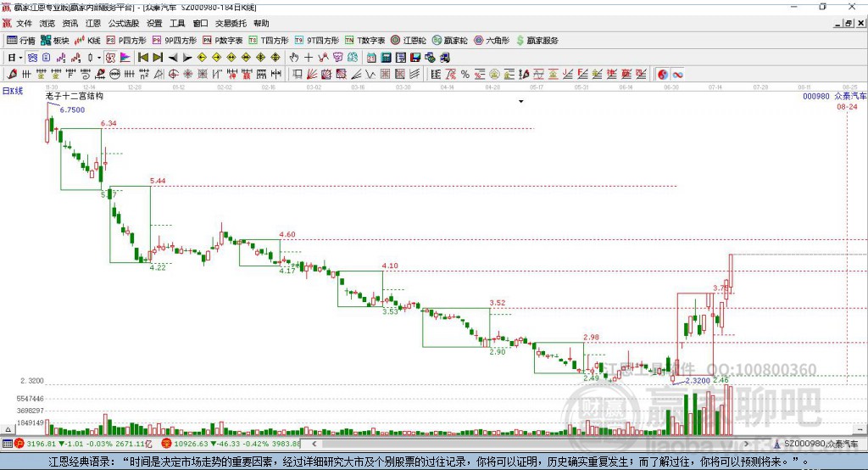This screenshot has width=868, height=470.
Task: Click the 2.3200 low price label on chart
Action: pyautogui.click(x=698, y=381)
